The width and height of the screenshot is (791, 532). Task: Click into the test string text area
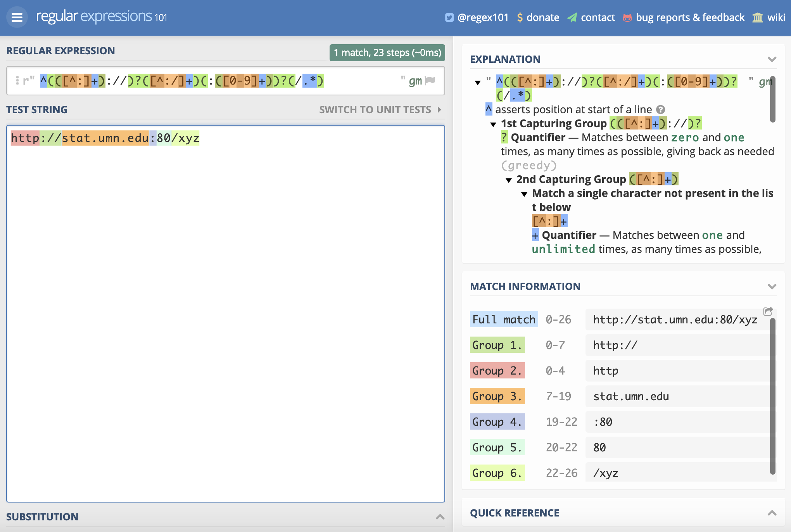point(225,310)
